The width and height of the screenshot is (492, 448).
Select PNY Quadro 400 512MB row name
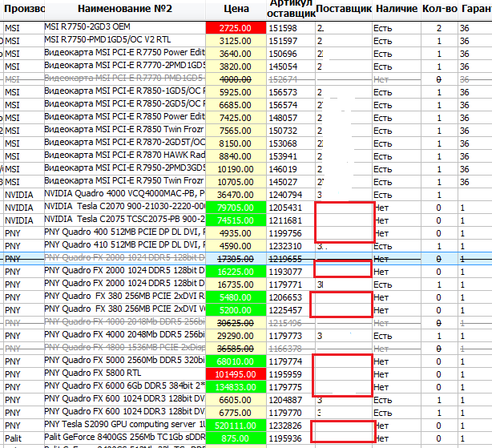pos(124,232)
